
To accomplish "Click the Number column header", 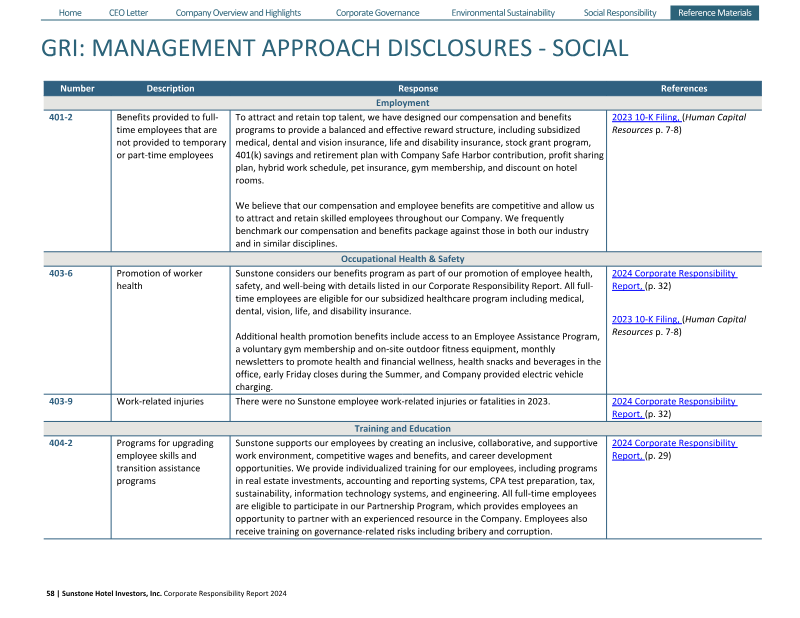I will pos(77,89).
